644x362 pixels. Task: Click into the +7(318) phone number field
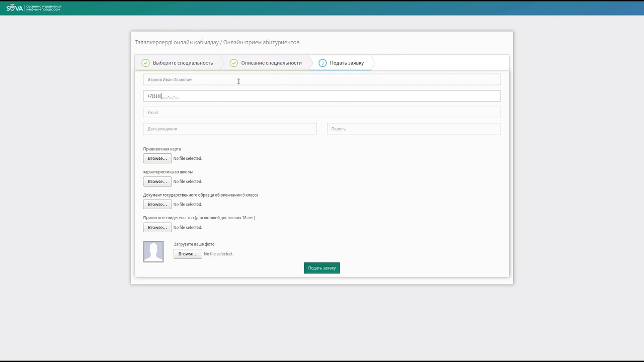[x=321, y=96]
